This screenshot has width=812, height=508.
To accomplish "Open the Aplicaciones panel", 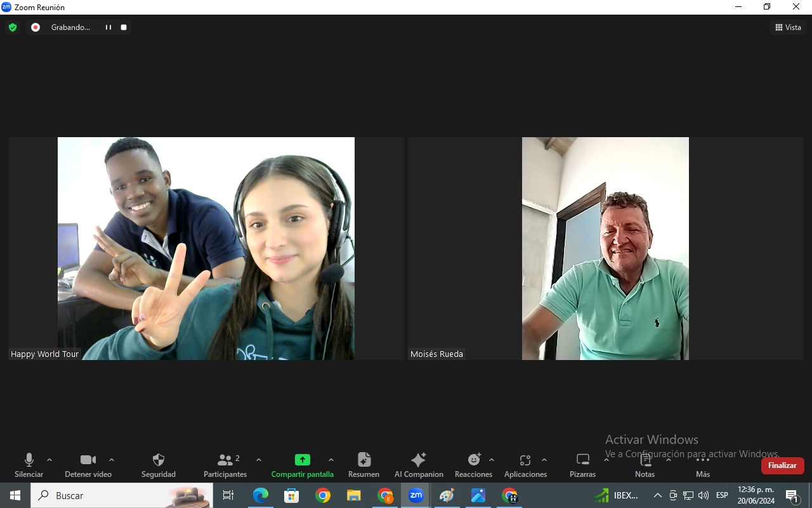I will pos(525,465).
